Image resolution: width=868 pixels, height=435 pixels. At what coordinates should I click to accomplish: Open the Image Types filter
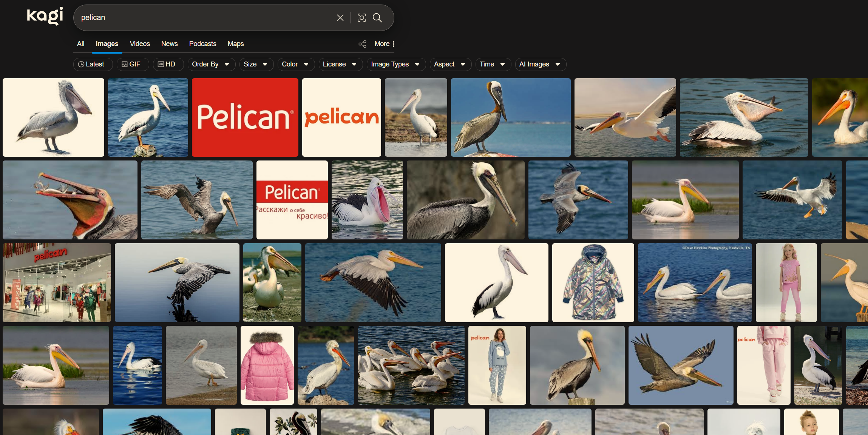click(395, 64)
